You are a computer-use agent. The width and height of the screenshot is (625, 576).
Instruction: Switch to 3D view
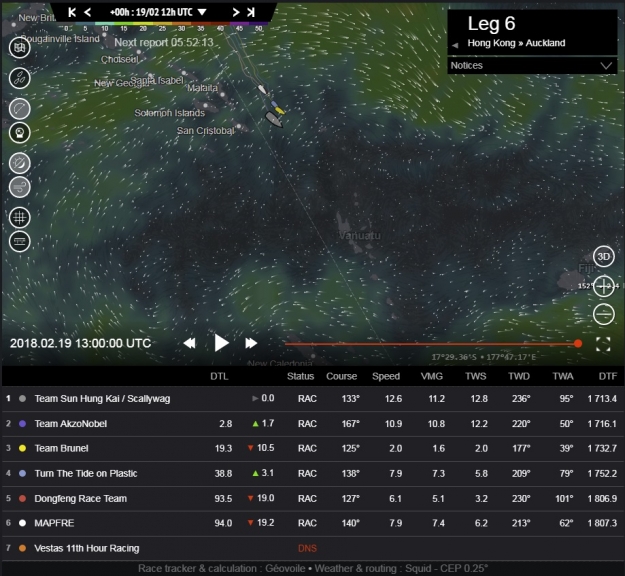603,257
